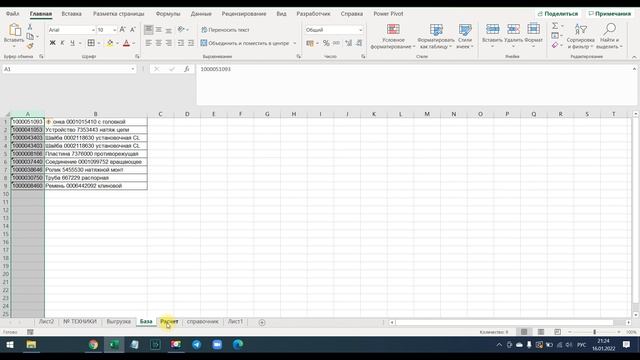Select cell B5 Пластина противорежущая
Image resolution: width=640 pixels, height=360 pixels.
point(96,154)
